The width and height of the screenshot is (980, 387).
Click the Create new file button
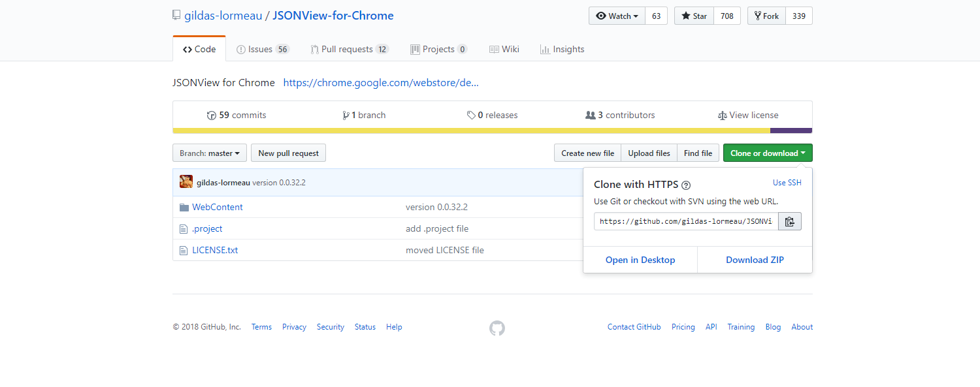[x=587, y=153]
